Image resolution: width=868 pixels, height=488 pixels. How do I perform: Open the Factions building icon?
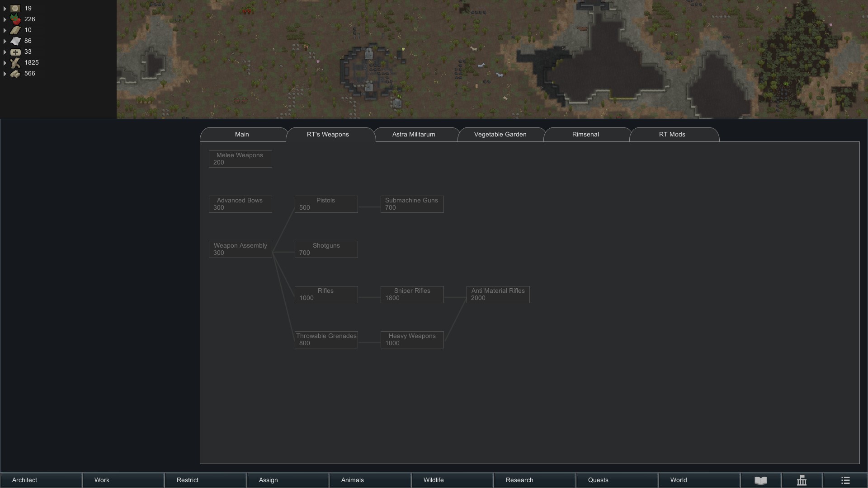point(802,480)
